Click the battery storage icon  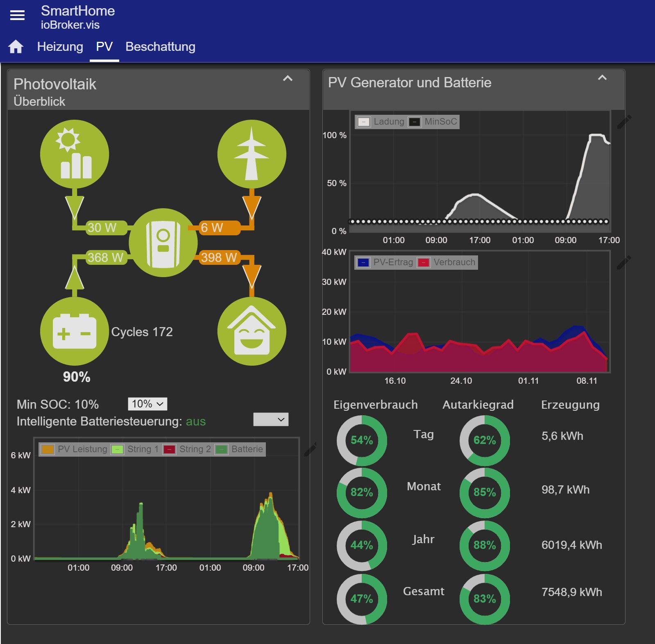pyautogui.click(x=75, y=331)
